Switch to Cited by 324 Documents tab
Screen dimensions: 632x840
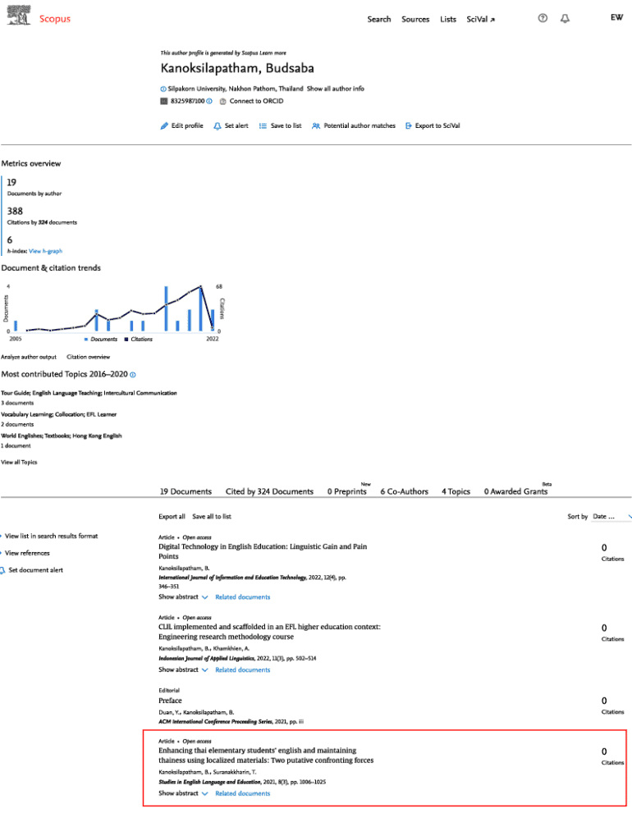[x=269, y=491]
